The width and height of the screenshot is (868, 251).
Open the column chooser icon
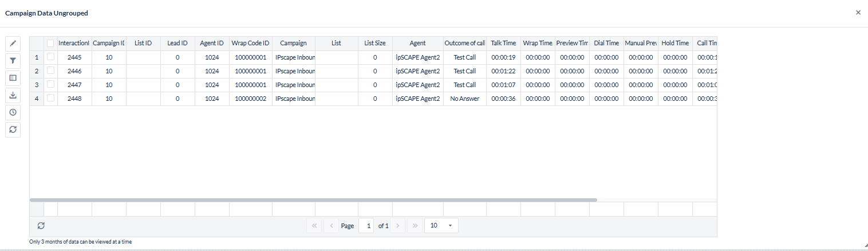13,77
